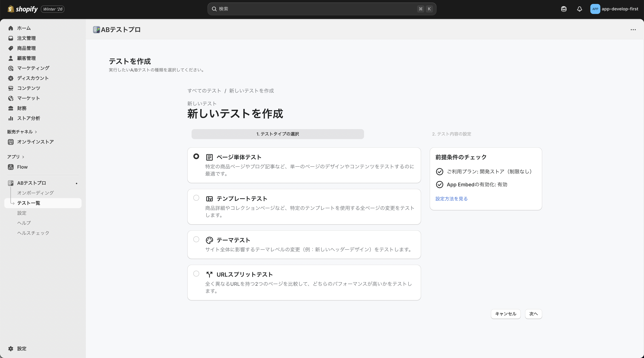Click the checkmark icon beside App Embedの有効化
The image size is (644, 358).
click(439, 184)
